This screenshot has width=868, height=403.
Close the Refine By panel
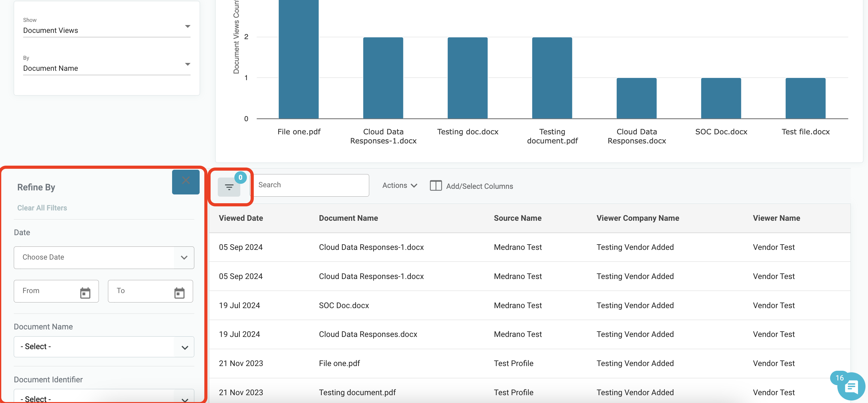pos(186,182)
